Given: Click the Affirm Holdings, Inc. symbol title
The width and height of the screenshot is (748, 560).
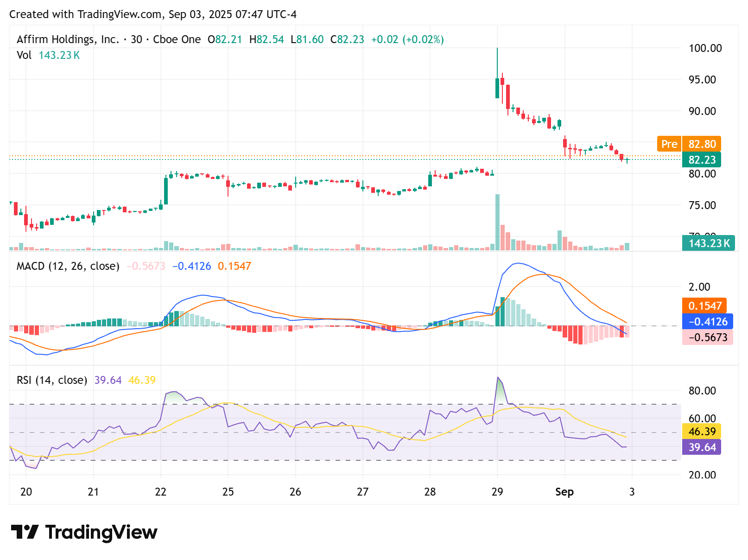Looking at the screenshot, I should tap(68, 39).
